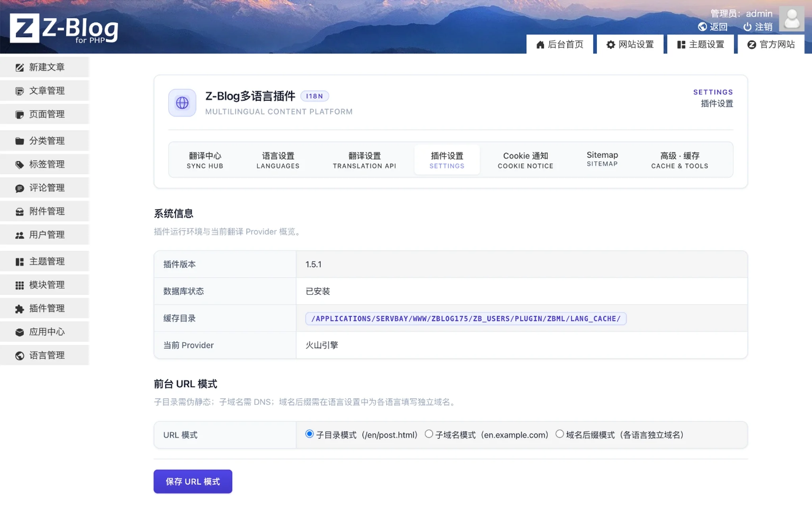The width and height of the screenshot is (812, 507).
Task: Open 文章管理 in the sidebar
Action: 44,90
